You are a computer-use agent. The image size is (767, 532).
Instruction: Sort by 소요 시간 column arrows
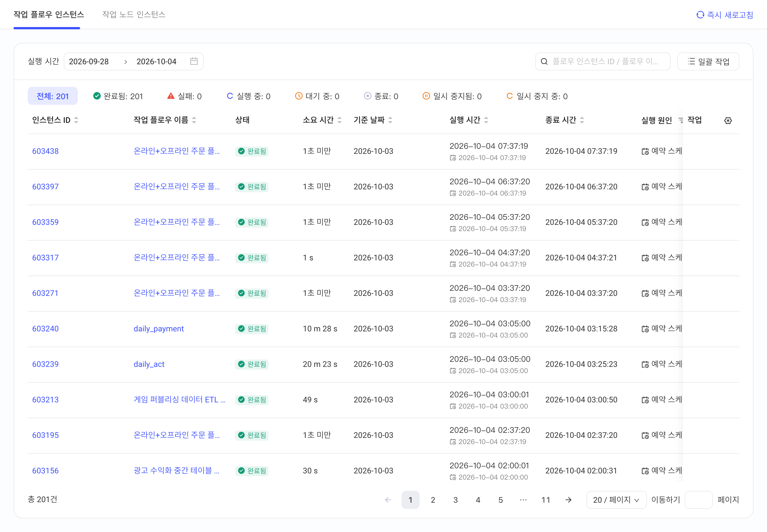coord(340,120)
